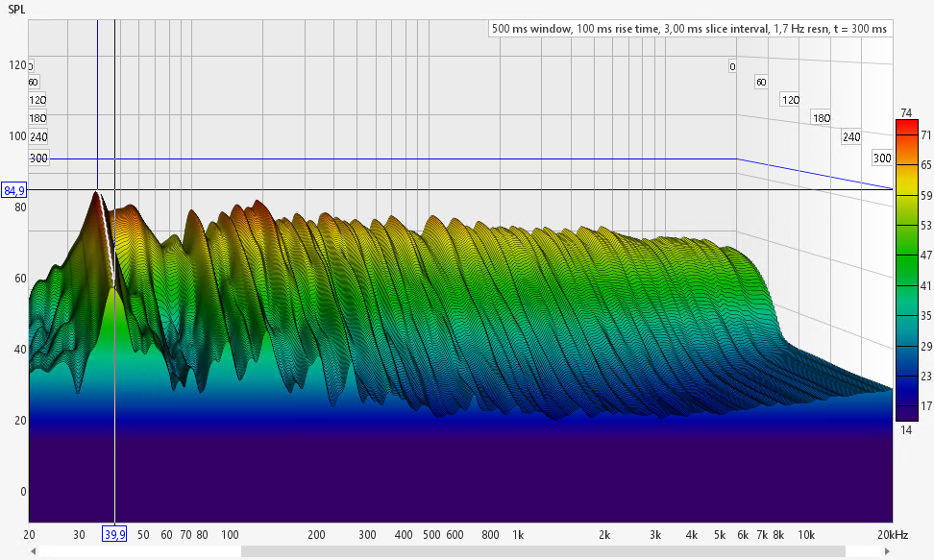The image size is (934, 560).
Task: Click the 41 tick on the colour scale
Action: pyautogui.click(x=926, y=285)
